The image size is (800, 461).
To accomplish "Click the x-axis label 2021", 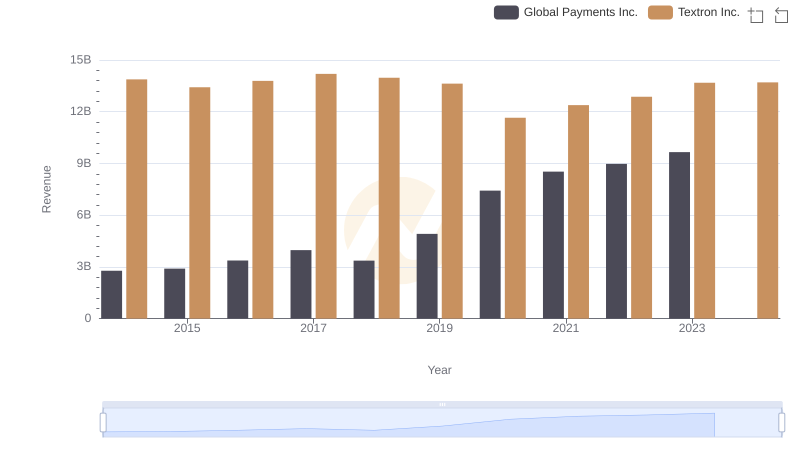I will tap(566, 328).
